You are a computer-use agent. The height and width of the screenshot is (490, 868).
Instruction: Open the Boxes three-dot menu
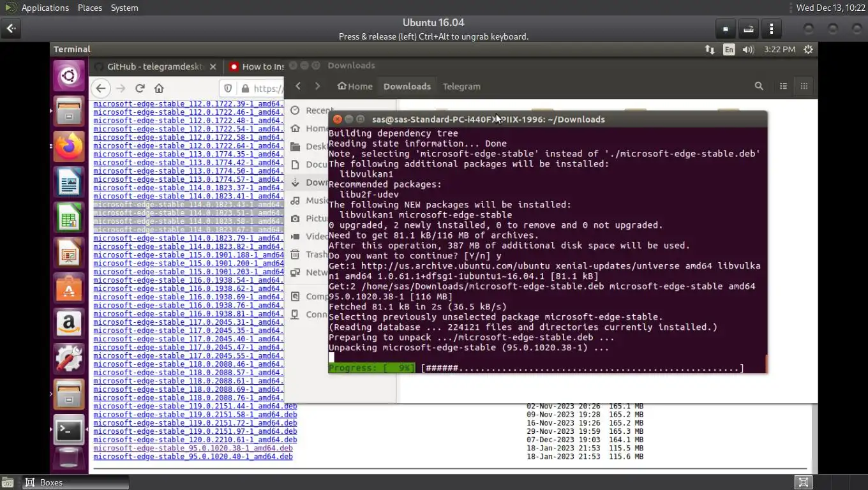pyautogui.click(x=772, y=29)
